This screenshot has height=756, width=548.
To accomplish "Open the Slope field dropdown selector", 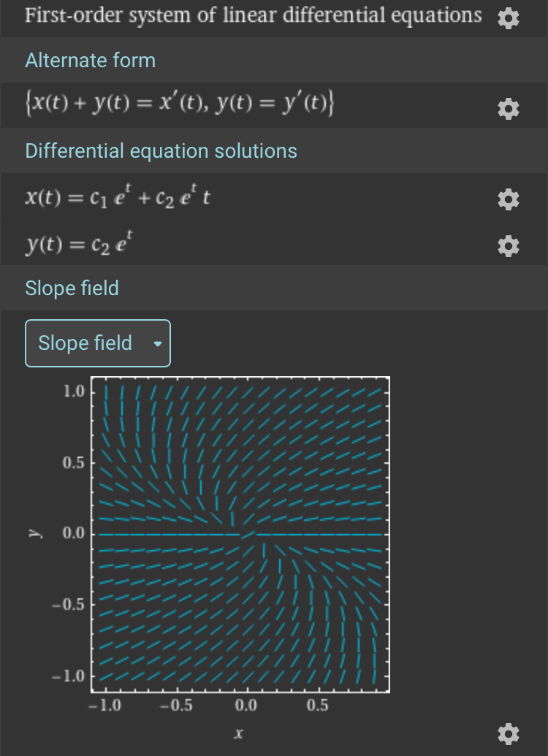I will [x=98, y=343].
